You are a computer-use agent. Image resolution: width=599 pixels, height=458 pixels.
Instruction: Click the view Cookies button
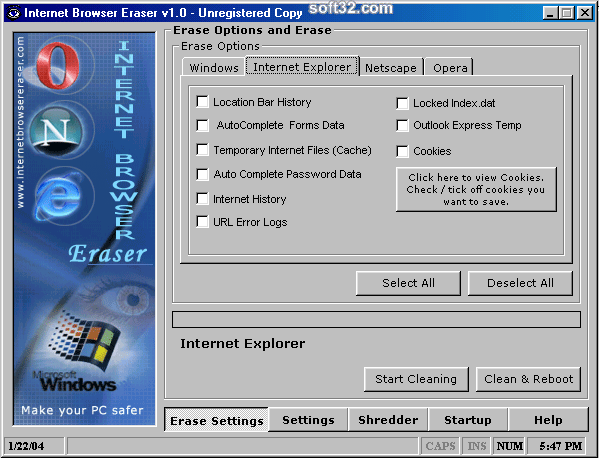[476, 189]
